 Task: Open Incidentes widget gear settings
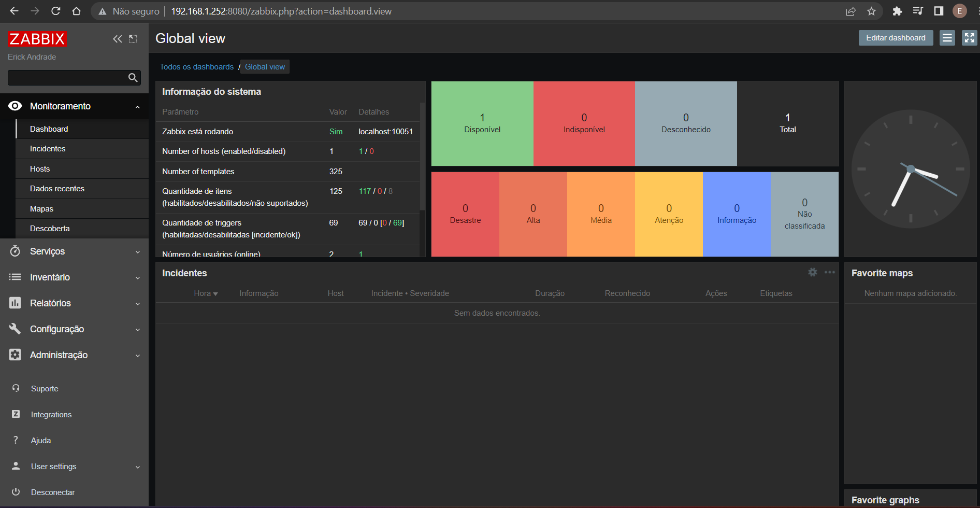(813, 272)
